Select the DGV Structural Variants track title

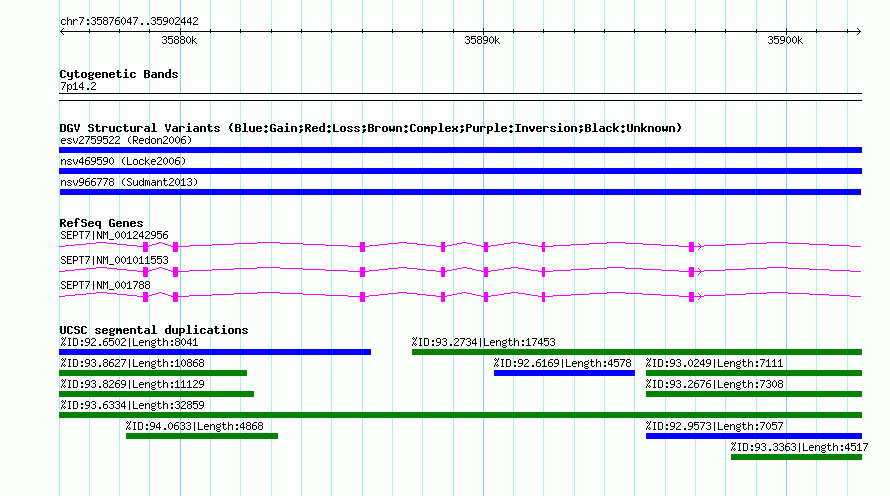371,128
